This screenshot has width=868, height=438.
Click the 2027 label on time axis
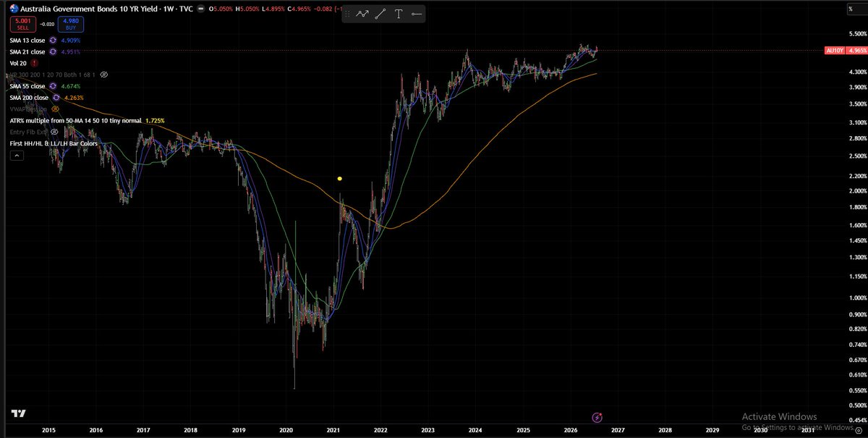(x=617, y=429)
